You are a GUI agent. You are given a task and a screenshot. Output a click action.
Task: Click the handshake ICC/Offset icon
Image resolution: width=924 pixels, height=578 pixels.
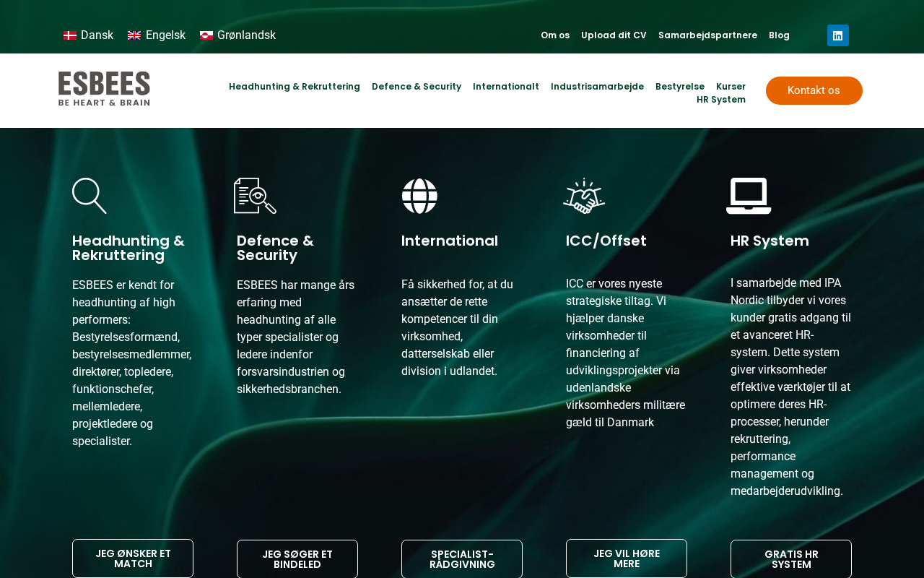click(584, 196)
